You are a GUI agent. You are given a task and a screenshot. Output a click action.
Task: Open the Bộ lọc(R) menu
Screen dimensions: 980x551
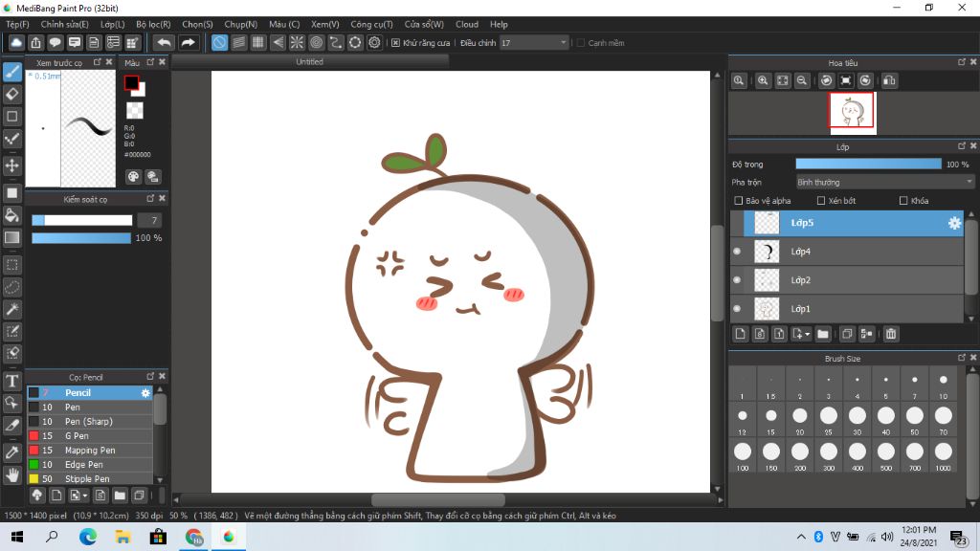click(x=153, y=24)
